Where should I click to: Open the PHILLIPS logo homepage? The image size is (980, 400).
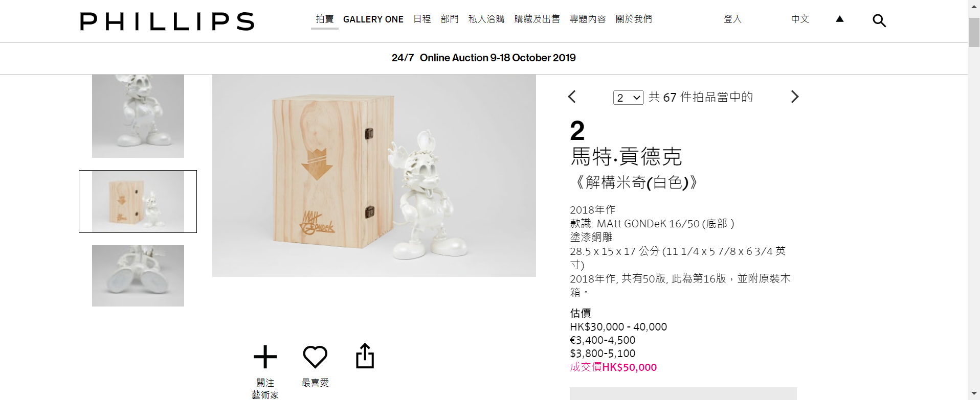pyautogui.click(x=167, y=21)
